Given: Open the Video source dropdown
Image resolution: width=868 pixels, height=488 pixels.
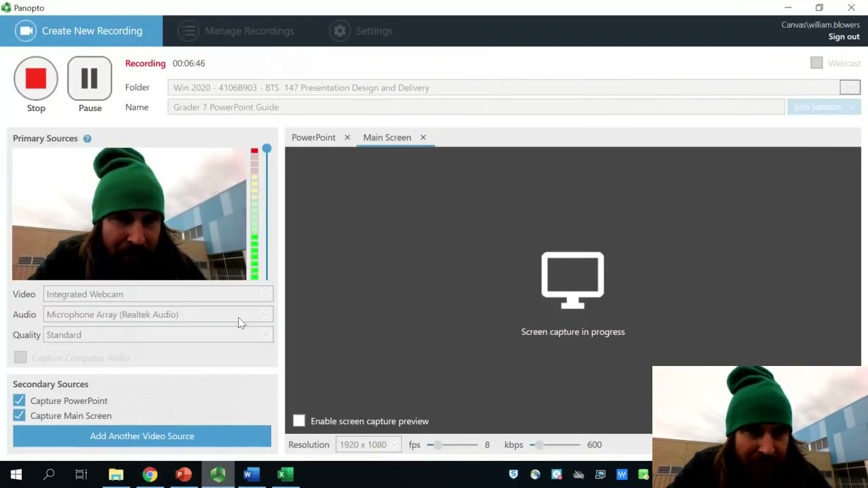Looking at the screenshot, I should tap(158, 294).
